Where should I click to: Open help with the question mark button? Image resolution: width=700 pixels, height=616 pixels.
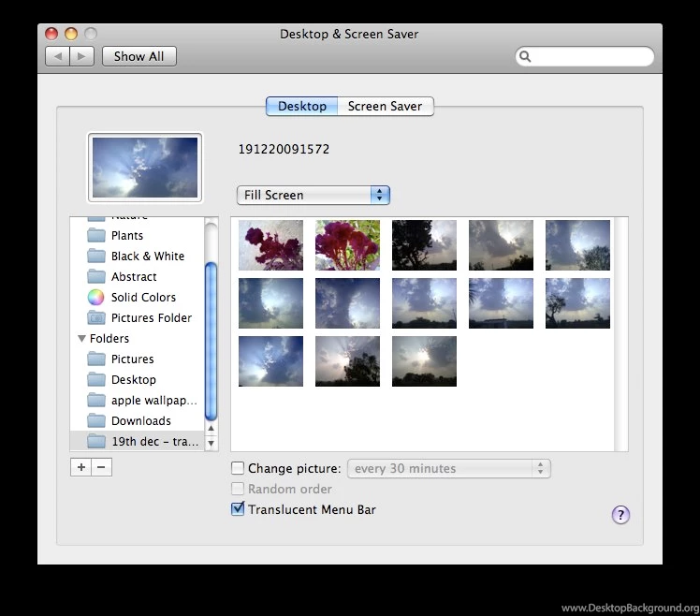(620, 515)
